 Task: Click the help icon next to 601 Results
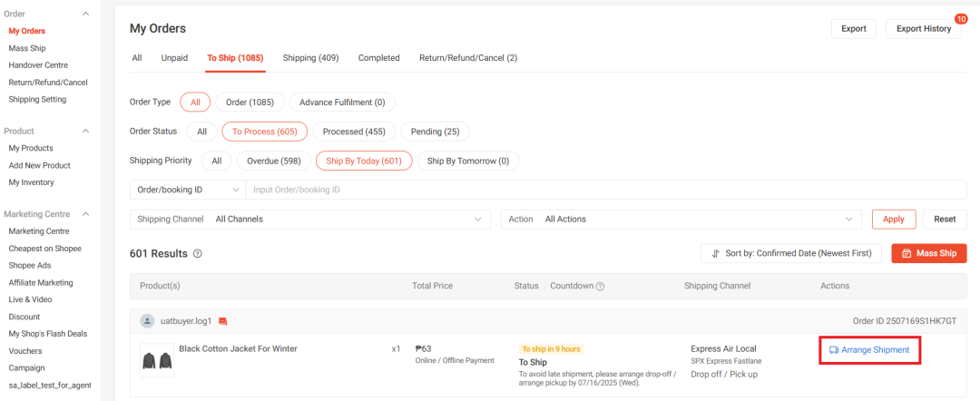click(x=198, y=254)
